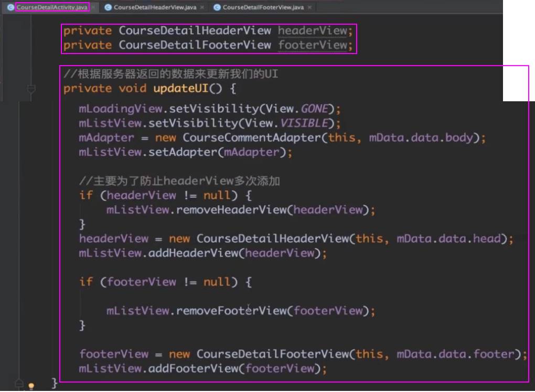Place cursor on the footerView field declaration

tap(313, 45)
